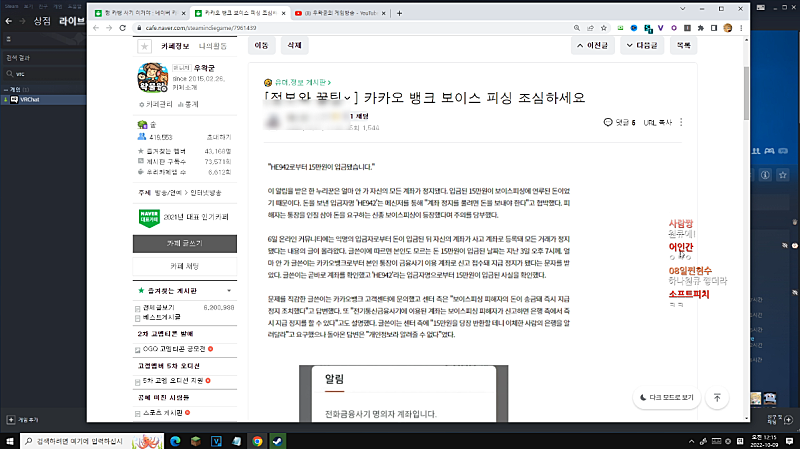The width and height of the screenshot is (800, 449).
Task: Open the green extension icon in Chrome
Action: [620, 28]
